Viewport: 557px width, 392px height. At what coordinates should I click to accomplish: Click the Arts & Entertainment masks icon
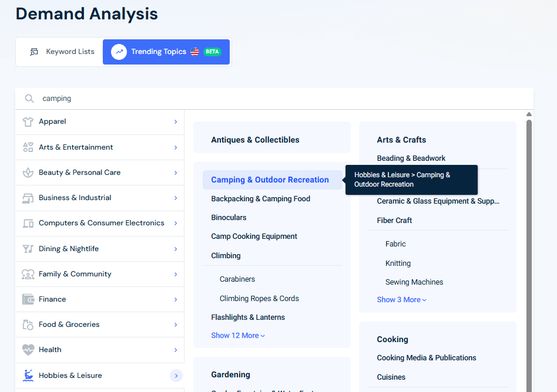click(x=28, y=147)
